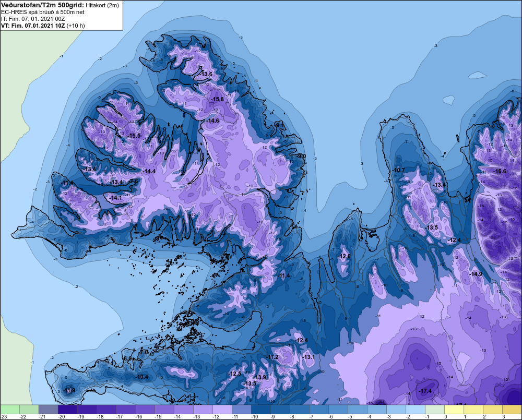Select the -16.6 temperature label

tap(500, 171)
